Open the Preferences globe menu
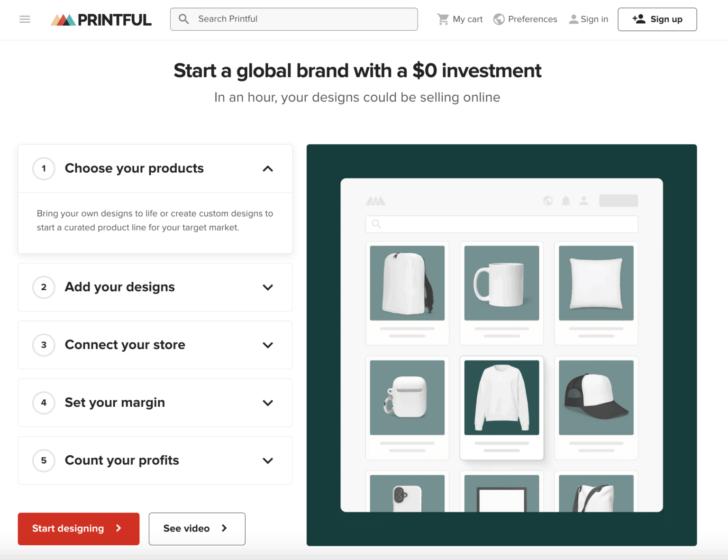This screenshot has width=728, height=560. (x=525, y=19)
